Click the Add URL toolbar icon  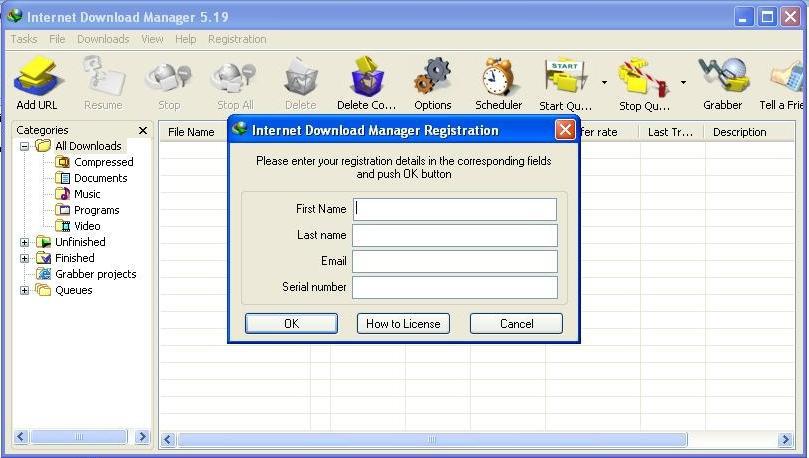click(38, 77)
